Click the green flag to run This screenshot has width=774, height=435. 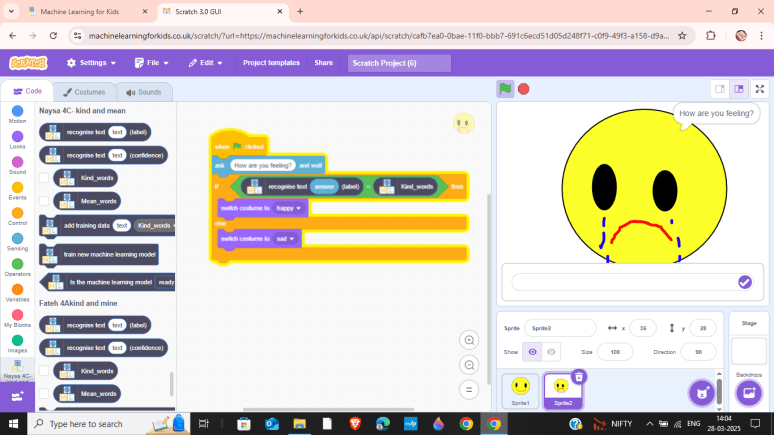[505, 89]
